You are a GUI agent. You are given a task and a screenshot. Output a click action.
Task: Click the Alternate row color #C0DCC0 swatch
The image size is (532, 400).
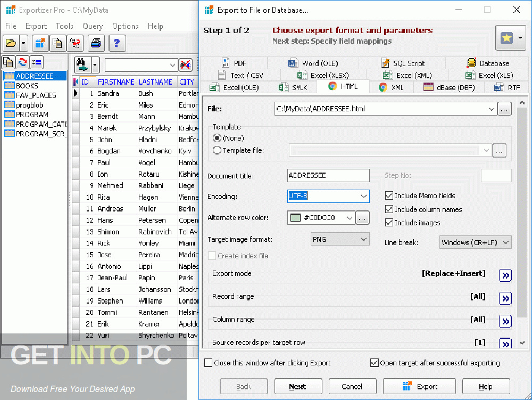coord(295,218)
